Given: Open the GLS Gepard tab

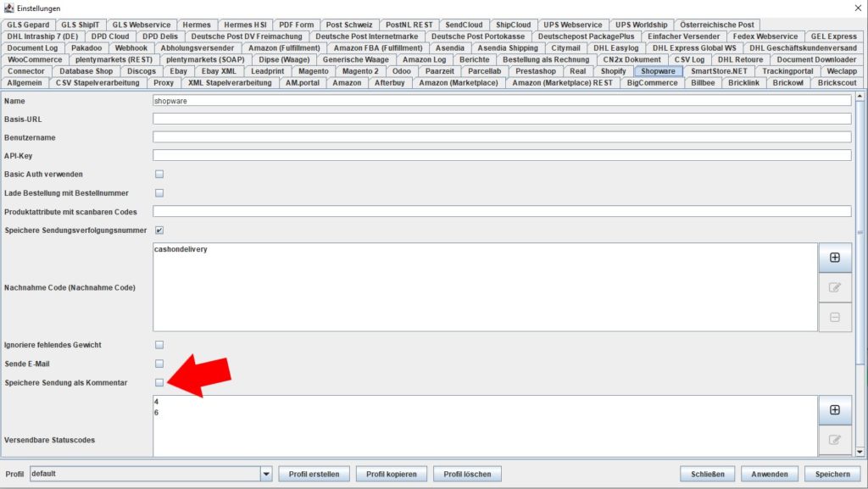Looking at the screenshot, I should (x=28, y=25).
